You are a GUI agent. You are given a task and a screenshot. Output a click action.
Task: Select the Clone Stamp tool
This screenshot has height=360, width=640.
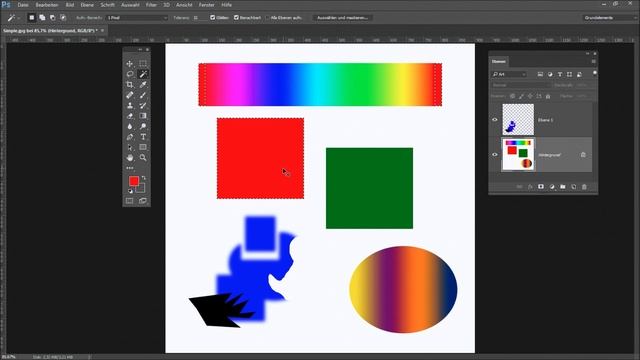130,105
